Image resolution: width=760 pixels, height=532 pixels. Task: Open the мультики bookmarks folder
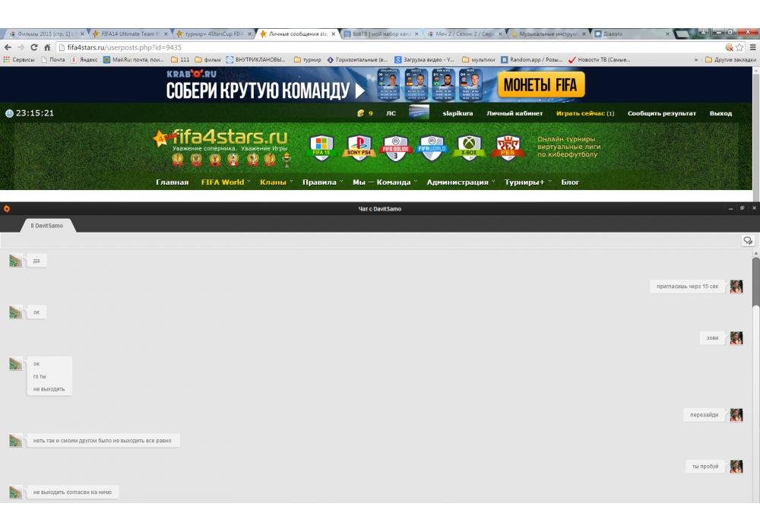pos(478,59)
